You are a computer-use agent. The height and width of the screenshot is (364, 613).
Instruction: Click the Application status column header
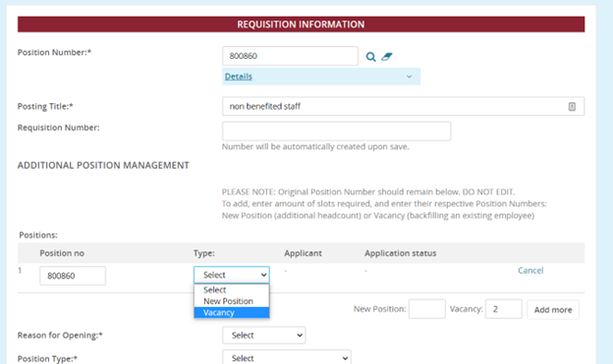401,253
